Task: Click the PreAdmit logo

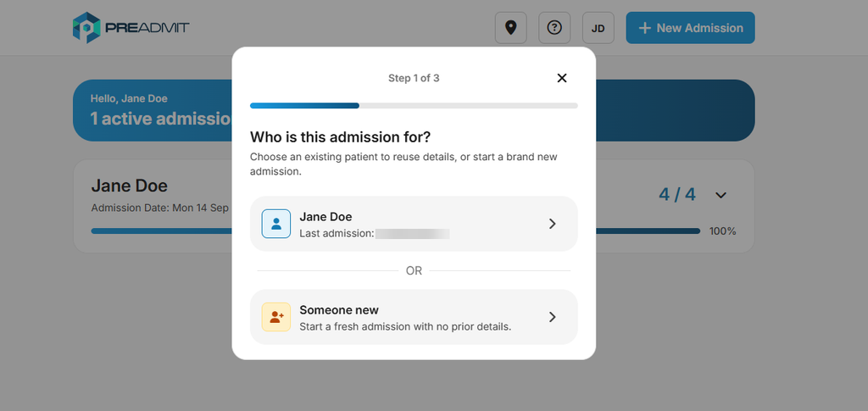Action: [x=131, y=28]
